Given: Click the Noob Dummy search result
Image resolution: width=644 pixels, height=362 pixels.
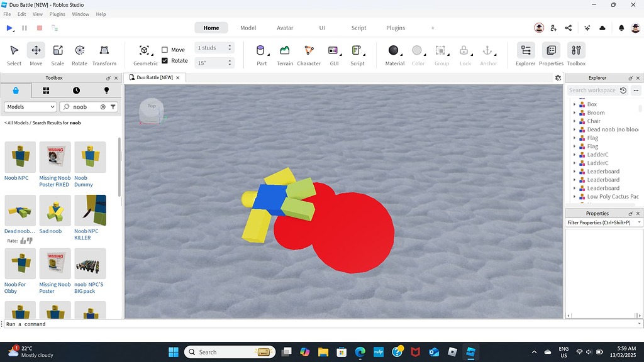Looking at the screenshot, I should point(90,157).
